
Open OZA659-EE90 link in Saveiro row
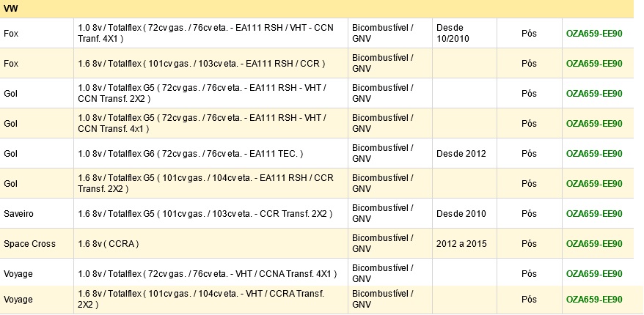(594, 214)
